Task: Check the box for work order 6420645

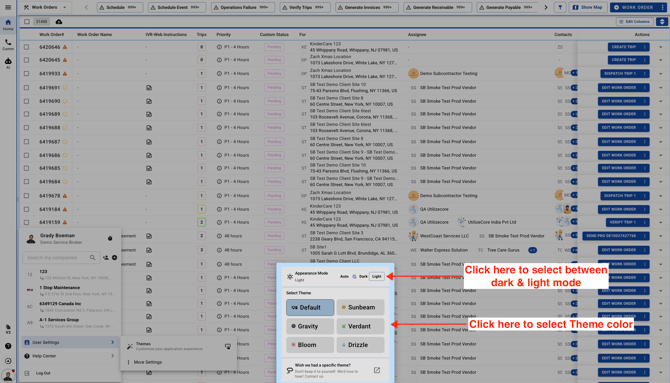Action: [26, 60]
